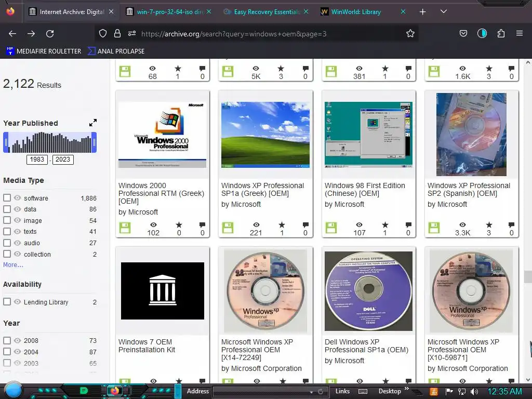Toggle eye icon next to software
This screenshot has width=532, height=399.
pos(17,198)
